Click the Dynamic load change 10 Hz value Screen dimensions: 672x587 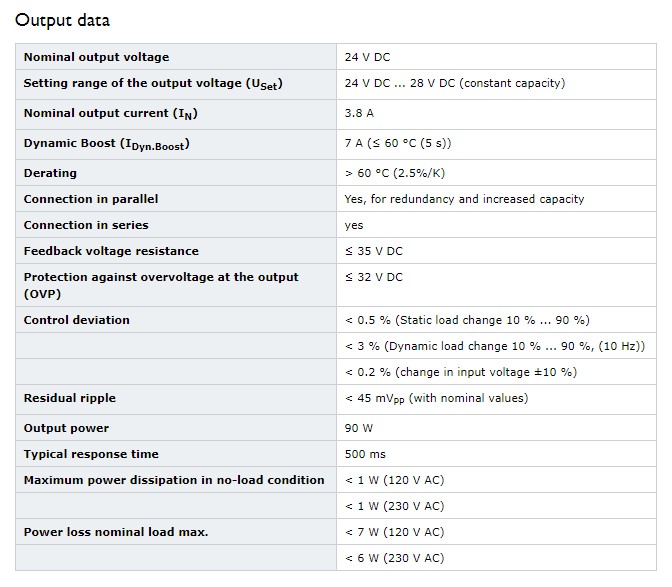pos(495,346)
